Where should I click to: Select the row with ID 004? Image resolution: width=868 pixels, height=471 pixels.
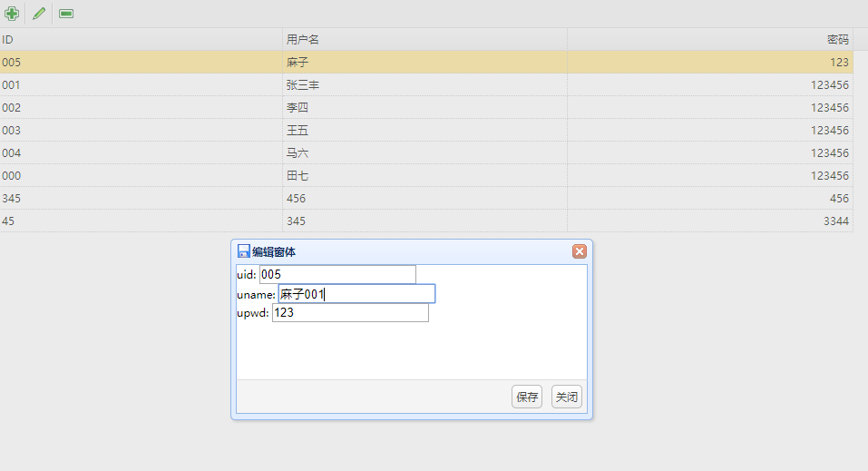pos(426,153)
